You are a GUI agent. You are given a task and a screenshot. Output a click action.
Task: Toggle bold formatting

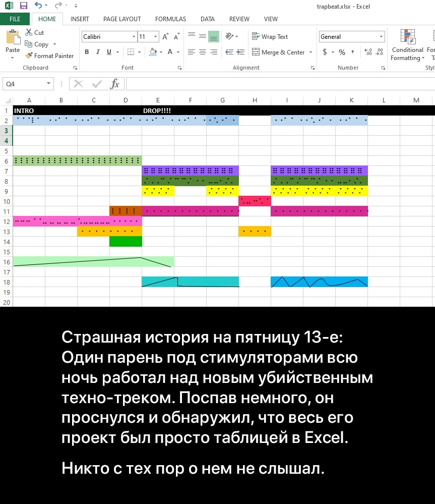87,52
